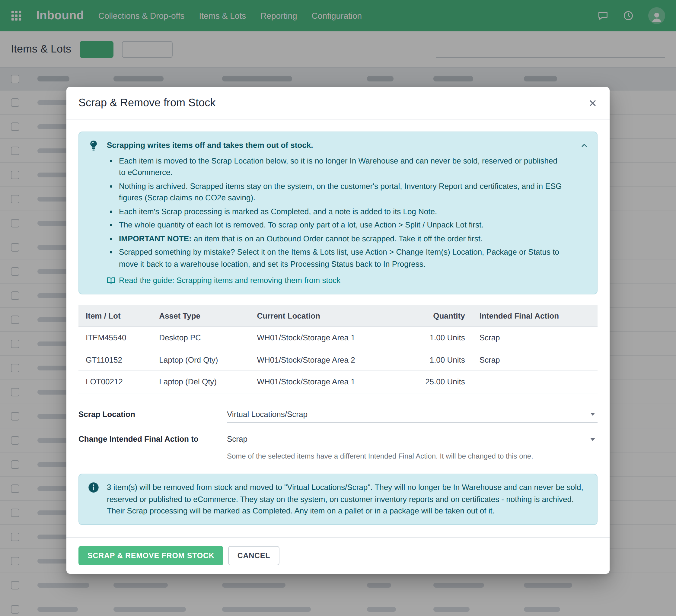The height and width of the screenshot is (616, 676).
Task: Open the apps grid launcher icon
Action: coord(16,16)
